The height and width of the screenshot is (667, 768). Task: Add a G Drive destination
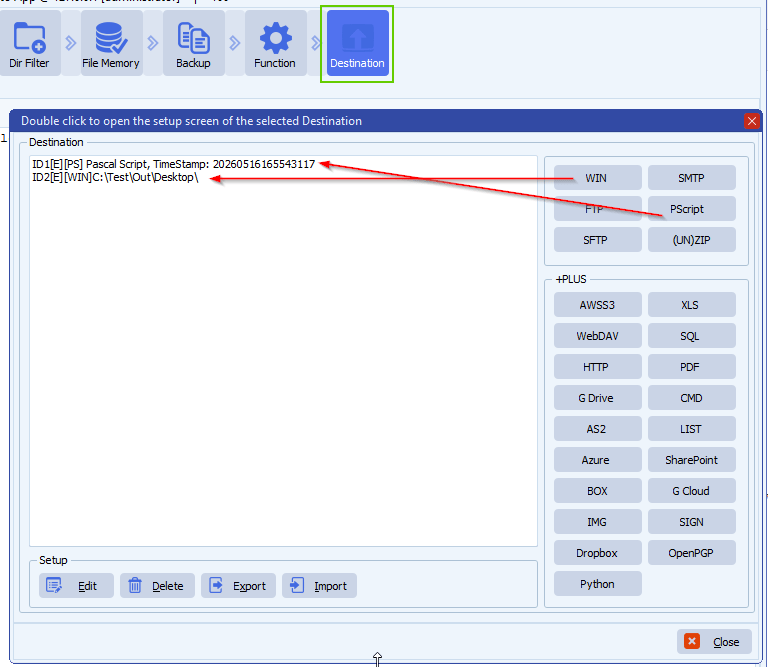[x=598, y=398]
